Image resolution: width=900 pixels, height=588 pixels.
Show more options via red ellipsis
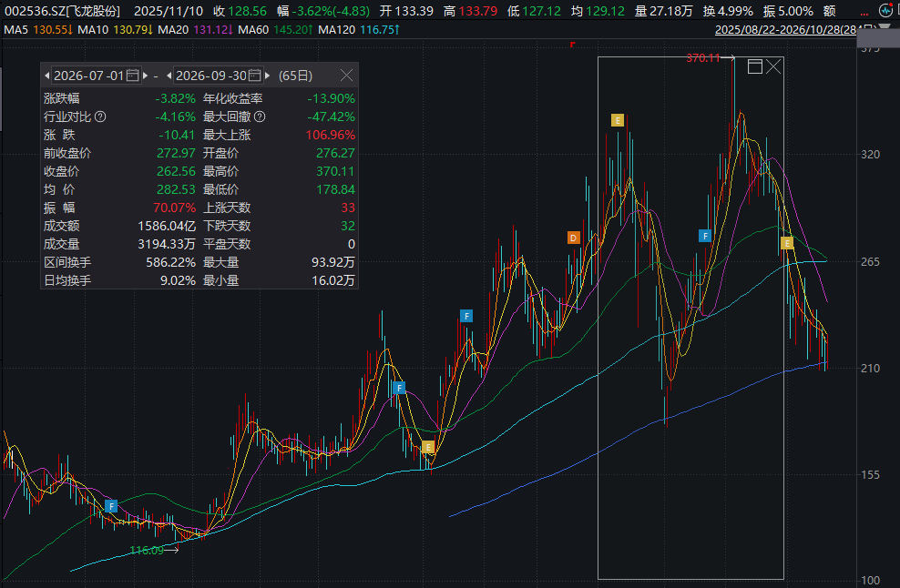pyautogui.click(x=864, y=13)
